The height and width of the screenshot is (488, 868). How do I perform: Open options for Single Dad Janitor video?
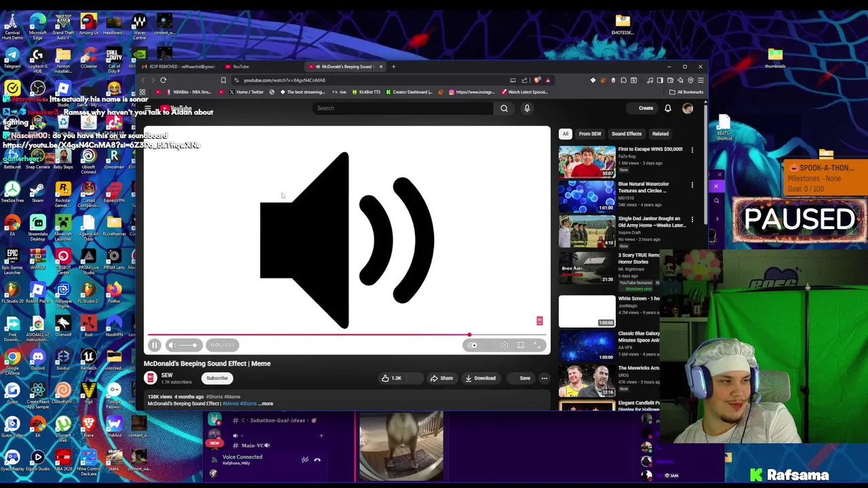[x=692, y=220]
